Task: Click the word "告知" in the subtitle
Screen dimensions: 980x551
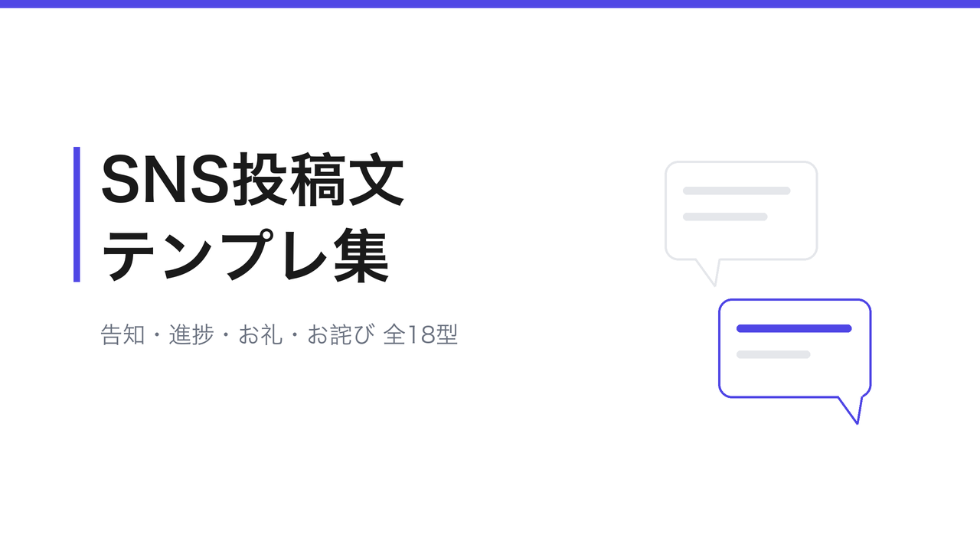Action: 122,335
